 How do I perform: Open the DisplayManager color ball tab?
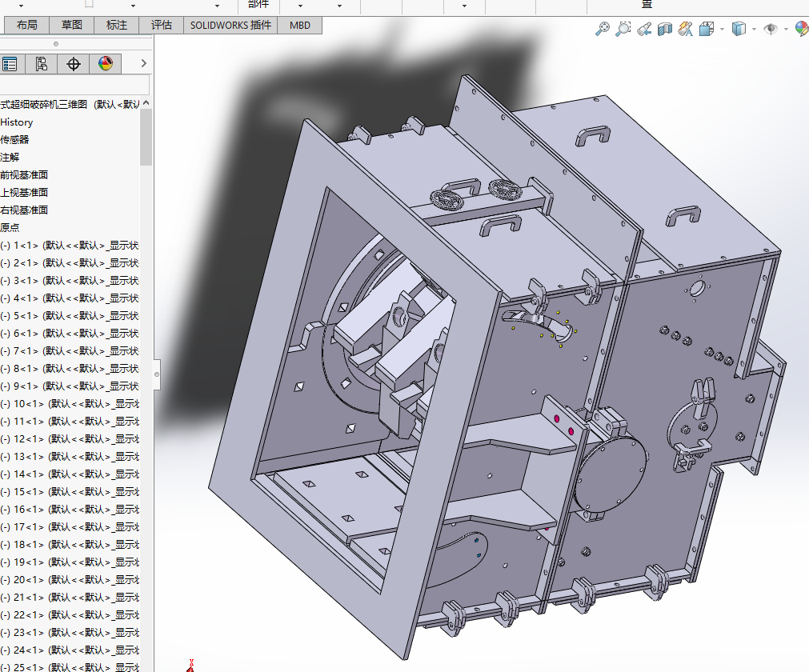(x=106, y=64)
